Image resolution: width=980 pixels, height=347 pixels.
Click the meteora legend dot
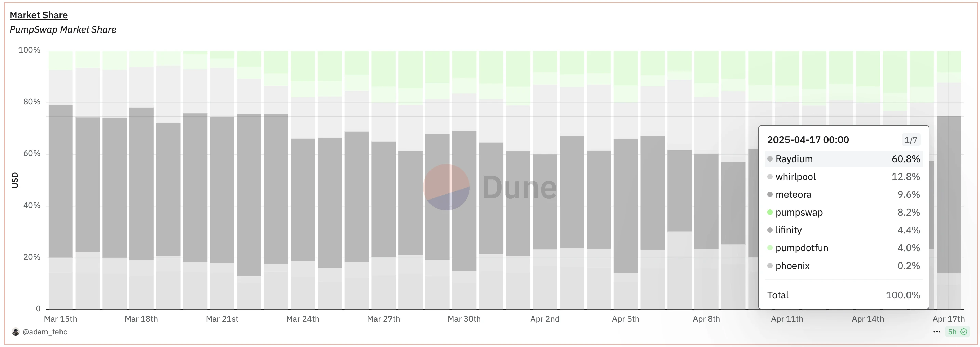click(770, 195)
